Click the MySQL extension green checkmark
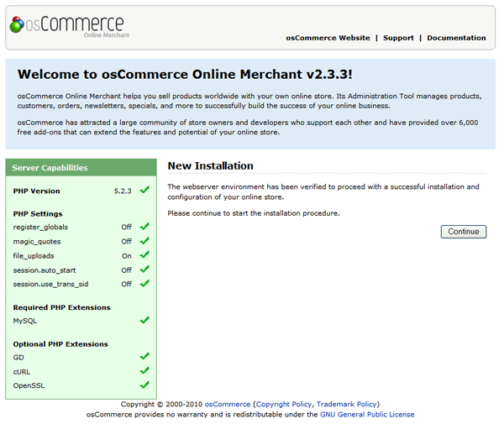 pos(144,320)
